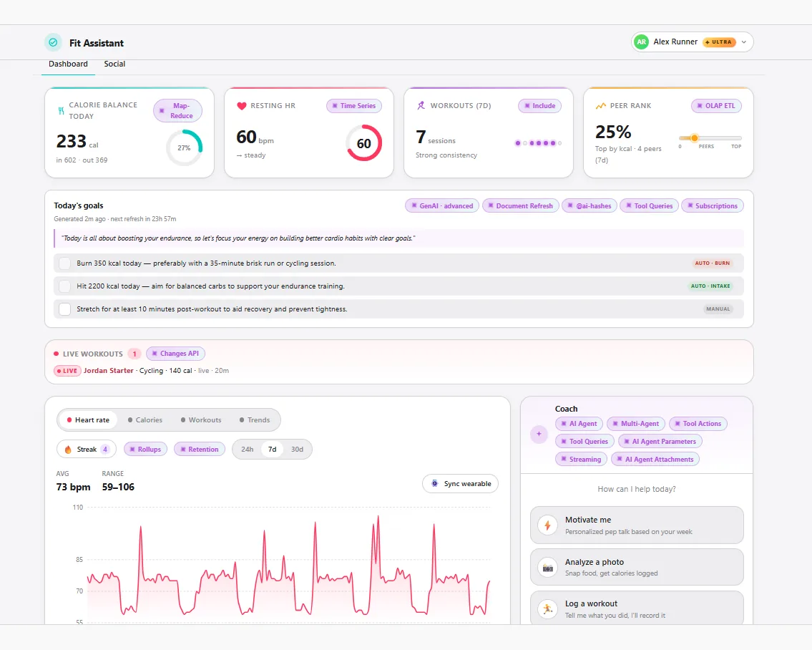Image resolution: width=812 pixels, height=650 pixels.
Task: Click the Retention tag
Action: [200, 450]
